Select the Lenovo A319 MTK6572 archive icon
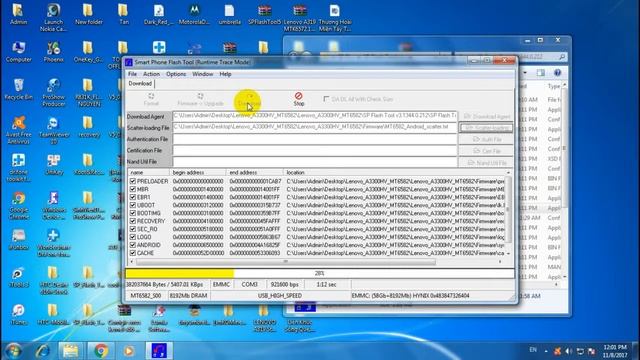 [x=300, y=18]
